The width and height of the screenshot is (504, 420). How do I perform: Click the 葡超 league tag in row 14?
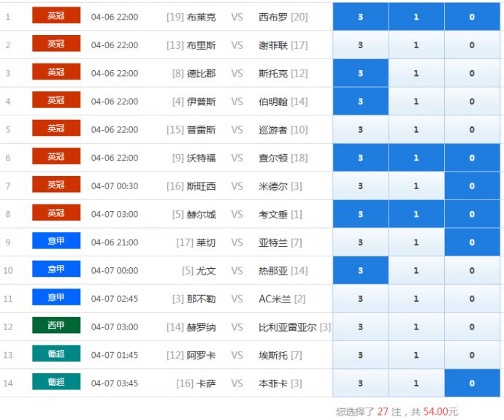pyautogui.click(x=56, y=382)
